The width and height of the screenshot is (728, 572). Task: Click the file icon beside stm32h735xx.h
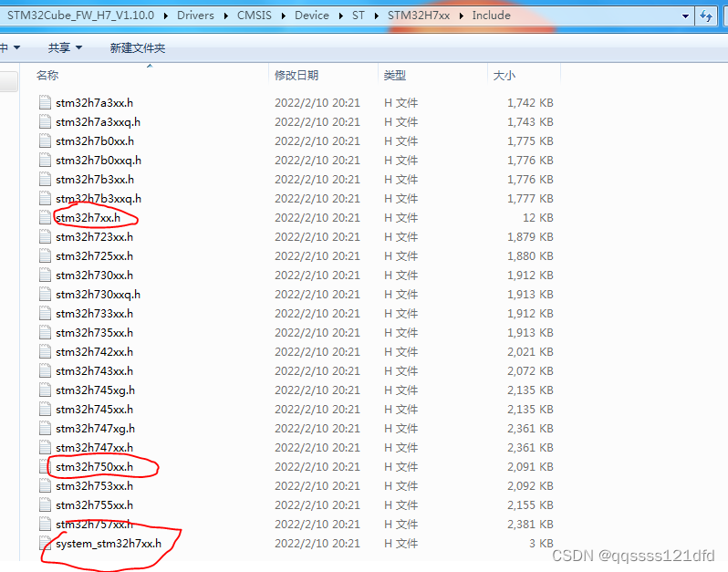pyautogui.click(x=45, y=332)
